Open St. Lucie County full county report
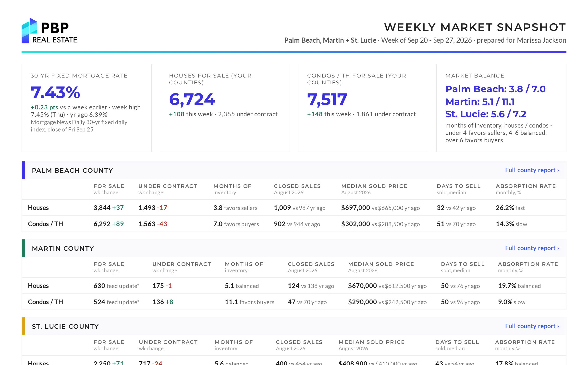This screenshot has height=365, width=588. pyautogui.click(x=532, y=326)
